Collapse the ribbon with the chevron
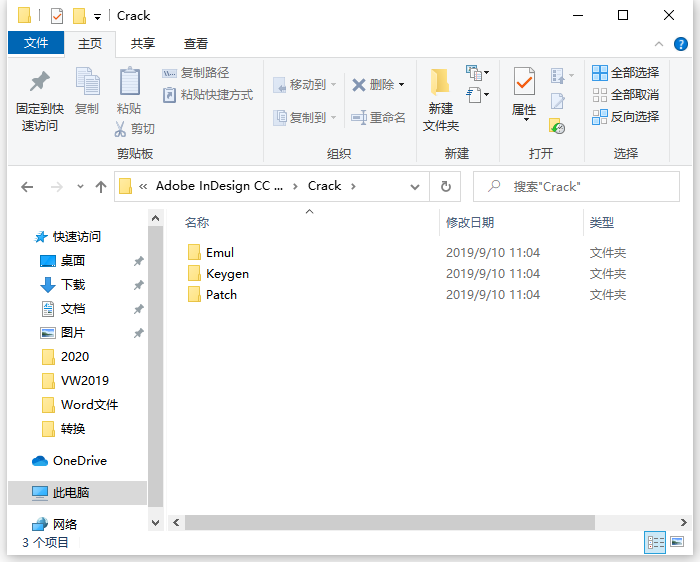700x562 pixels. [658, 44]
